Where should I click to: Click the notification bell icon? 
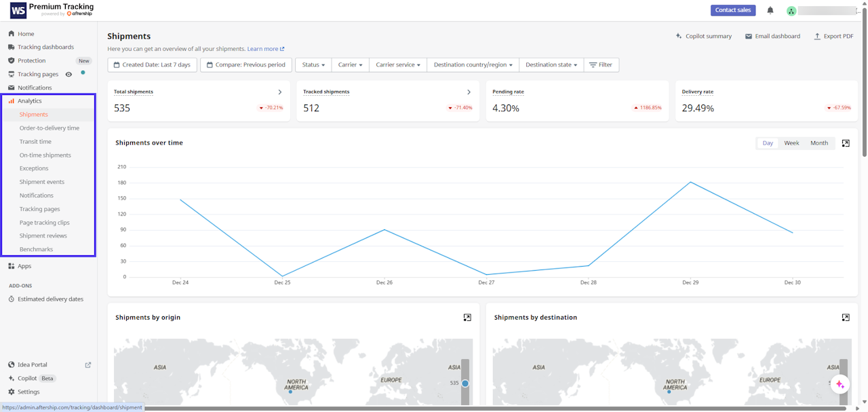tap(770, 10)
